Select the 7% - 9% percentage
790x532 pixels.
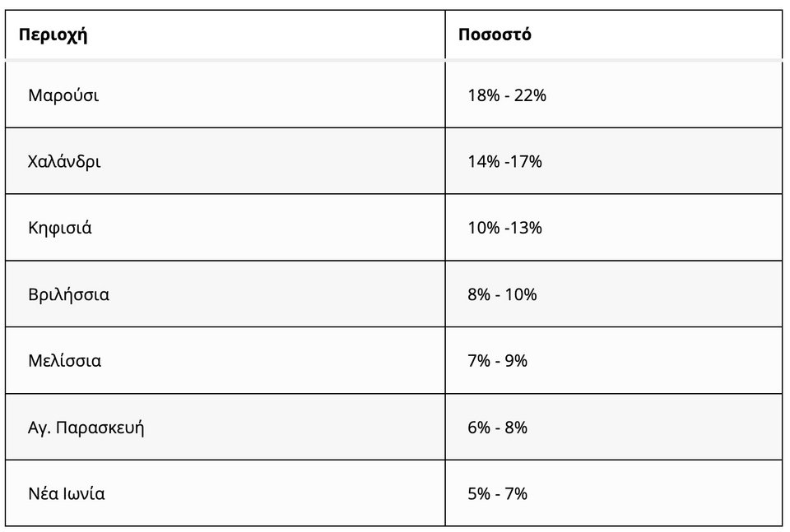pyautogui.click(x=497, y=361)
